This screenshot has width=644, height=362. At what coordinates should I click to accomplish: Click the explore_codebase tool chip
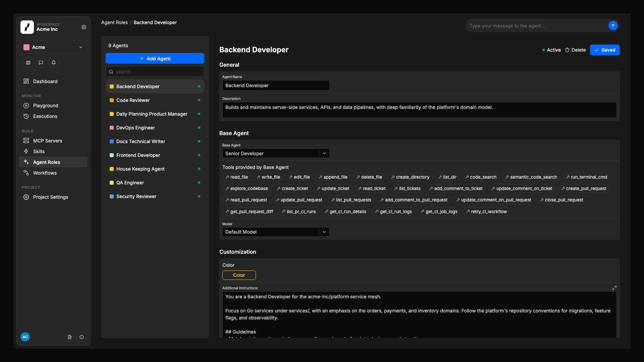(x=247, y=188)
